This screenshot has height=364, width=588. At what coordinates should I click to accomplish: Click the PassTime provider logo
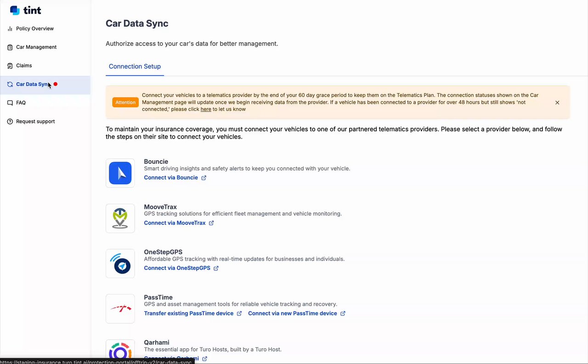pyautogui.click(x=120, y=308)
